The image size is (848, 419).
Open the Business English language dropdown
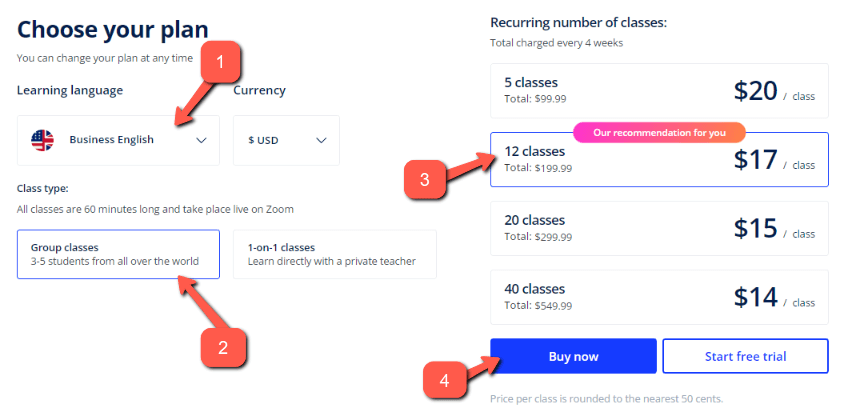coord(118,140)
